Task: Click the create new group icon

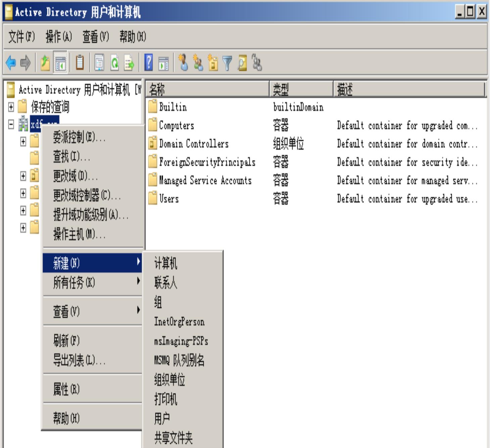Action: click(x=198, y=63)
